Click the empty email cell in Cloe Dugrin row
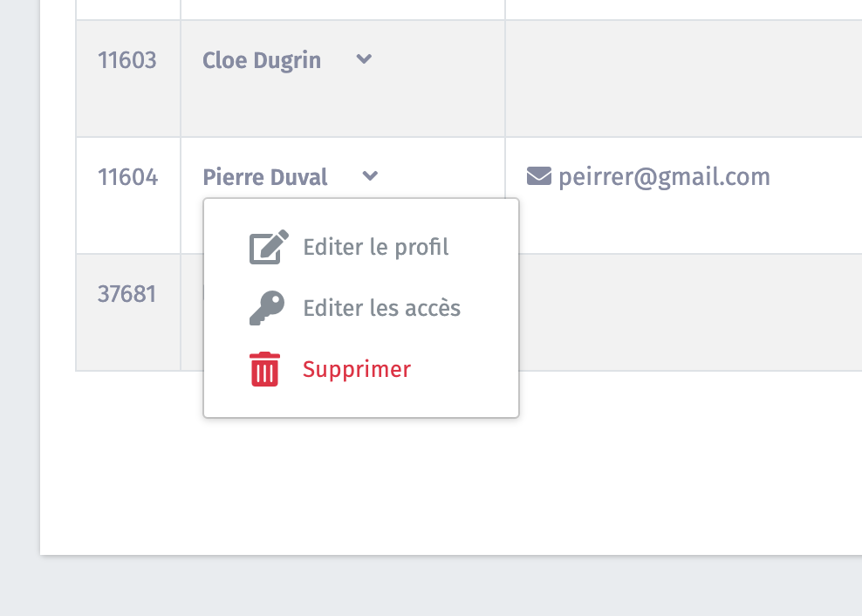The image size is (862, 616). 683,79
